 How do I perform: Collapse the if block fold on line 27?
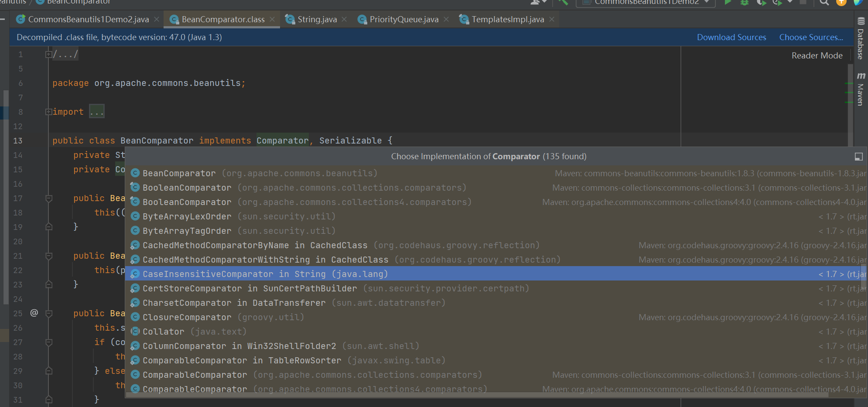point(49,342)
